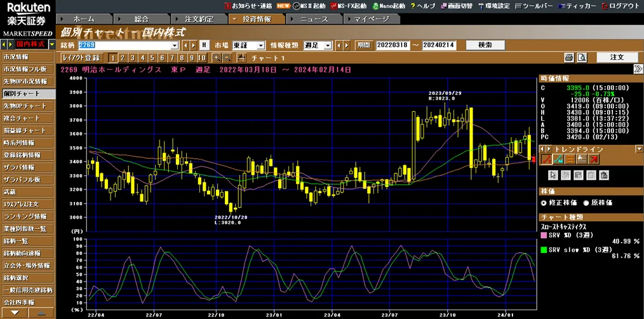Open the 注文約定 tab
The image size is (644, 319).
pyautogui.click(x=199, y=19)
